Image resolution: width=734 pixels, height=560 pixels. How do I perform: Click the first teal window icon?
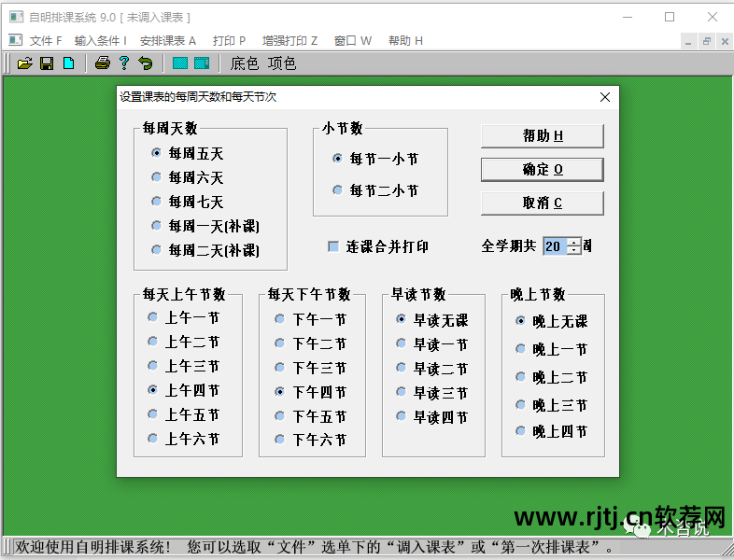pos(180,63)
